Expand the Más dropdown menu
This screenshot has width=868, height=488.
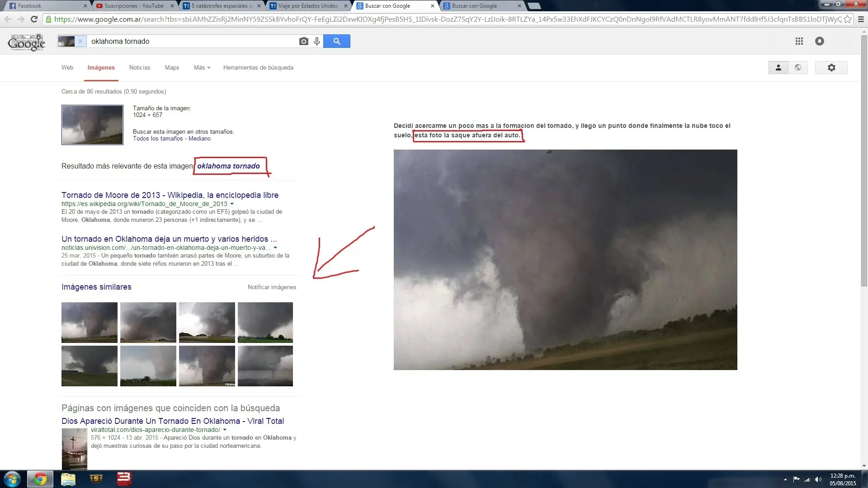coord(202,67)
